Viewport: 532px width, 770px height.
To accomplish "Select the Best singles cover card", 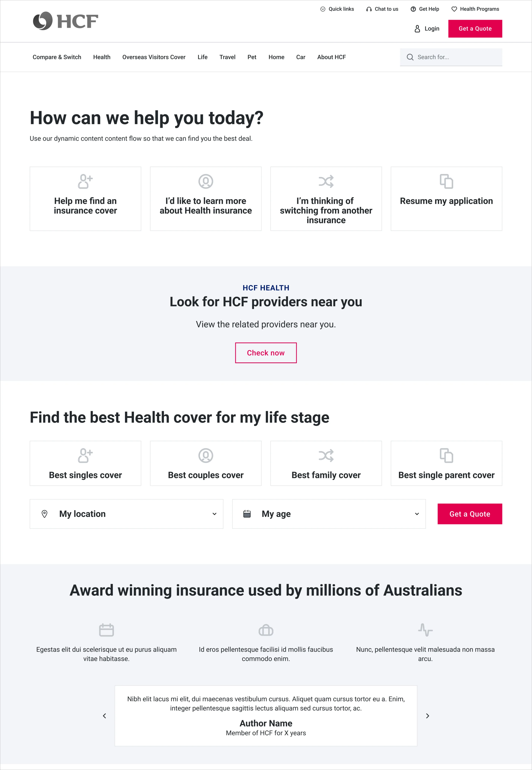I will [x=85, y=463].
